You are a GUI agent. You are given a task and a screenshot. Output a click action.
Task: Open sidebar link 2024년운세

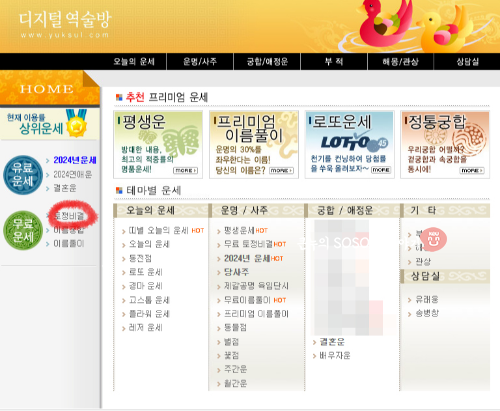75,160
